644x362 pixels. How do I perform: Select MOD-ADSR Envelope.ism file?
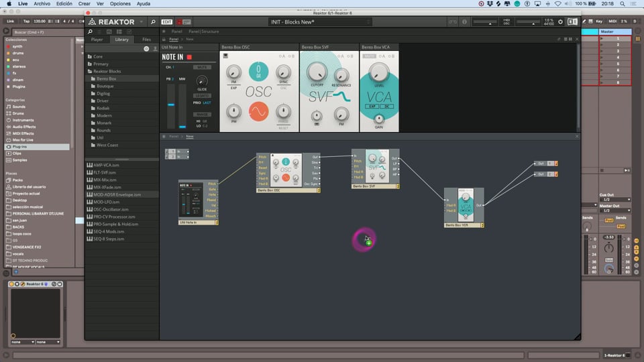click(x=117, y=194)
